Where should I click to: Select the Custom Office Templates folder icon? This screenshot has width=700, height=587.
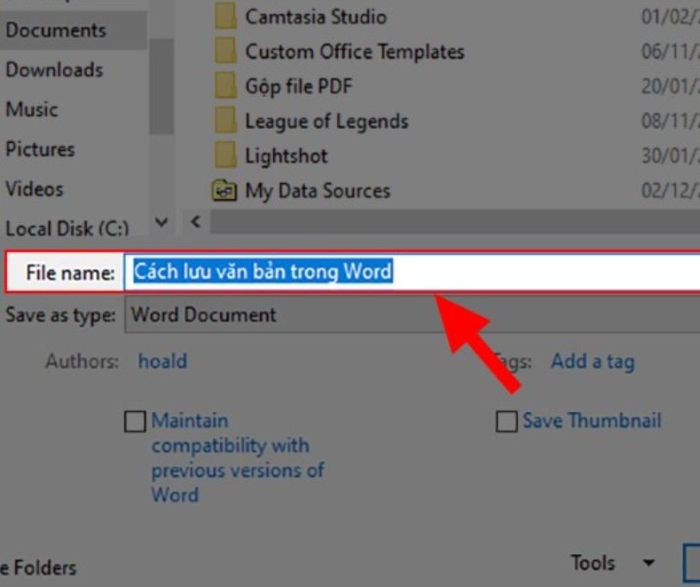(x=226, y=51)
